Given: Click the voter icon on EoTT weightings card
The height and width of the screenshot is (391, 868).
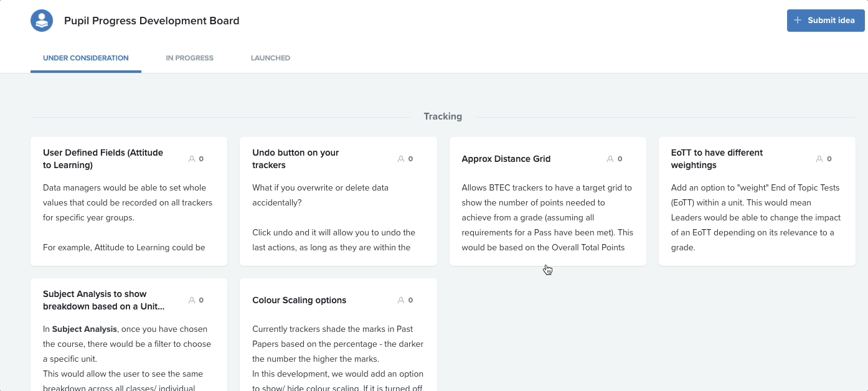Looking at the screenshot, I should (x=821, y=158).
